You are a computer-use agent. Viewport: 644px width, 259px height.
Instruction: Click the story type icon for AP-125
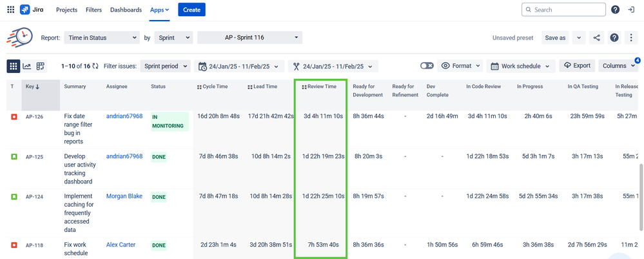[14, 156]
